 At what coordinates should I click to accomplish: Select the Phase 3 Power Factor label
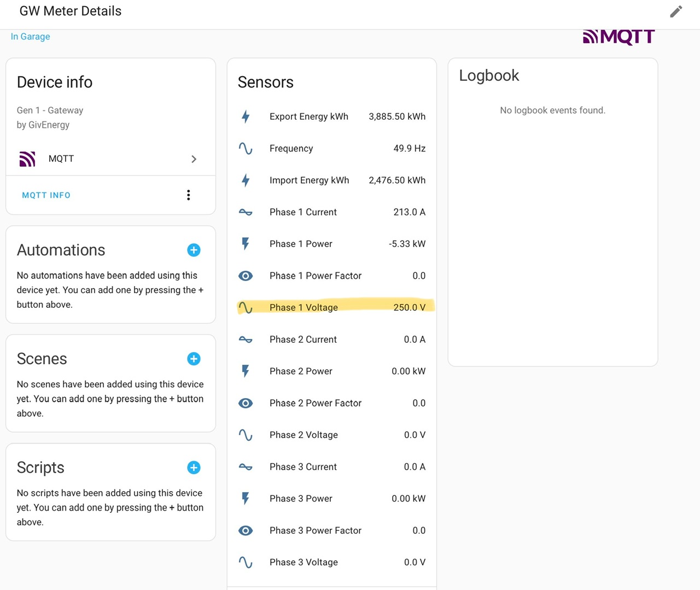(x=316, y=530)
